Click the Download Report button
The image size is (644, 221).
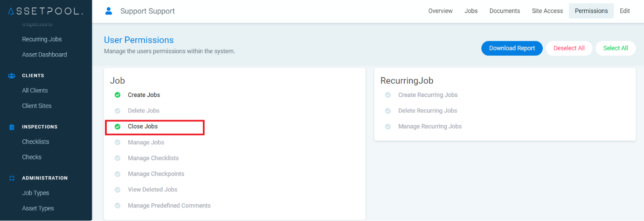coord(512,48)
